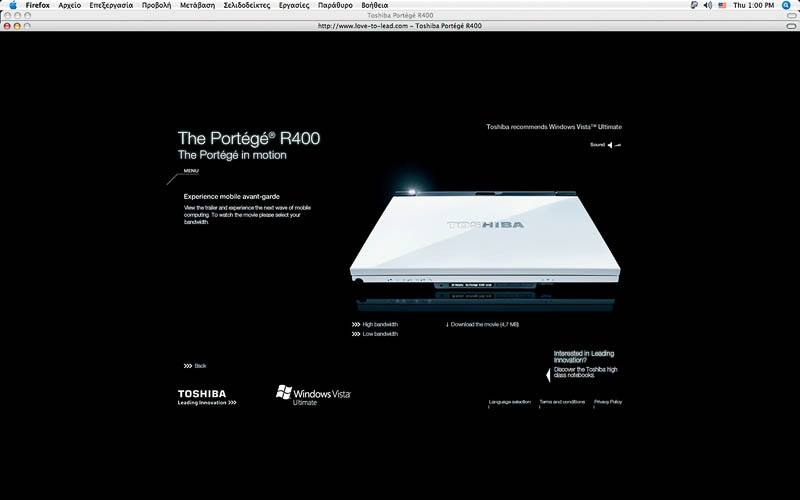Open the US flag input menu

point(722,5)
